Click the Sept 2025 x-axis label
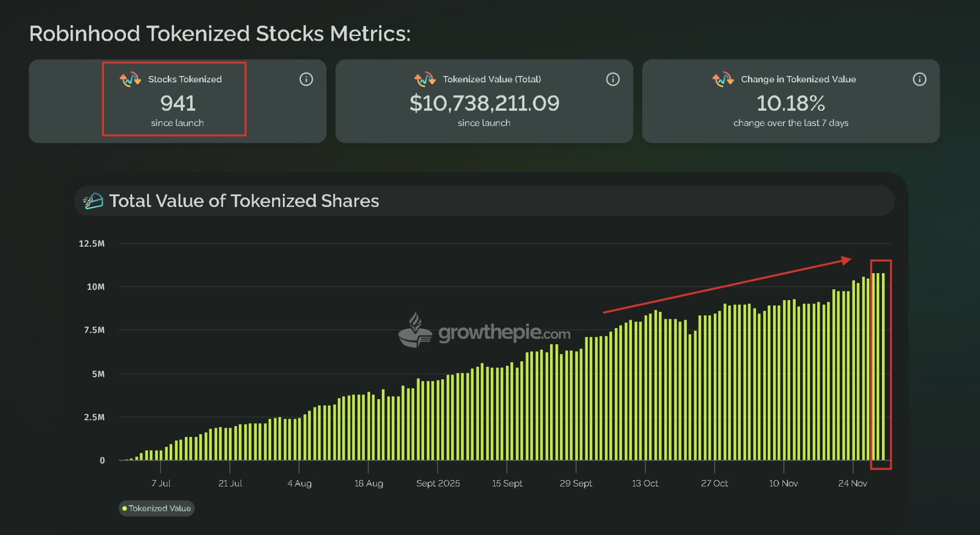 tap(438, 484)
